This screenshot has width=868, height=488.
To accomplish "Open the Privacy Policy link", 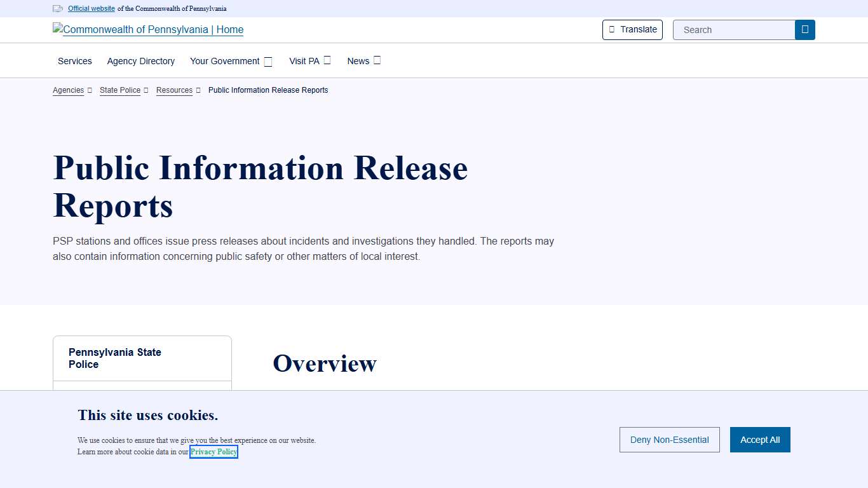I will tap(214, 452).
